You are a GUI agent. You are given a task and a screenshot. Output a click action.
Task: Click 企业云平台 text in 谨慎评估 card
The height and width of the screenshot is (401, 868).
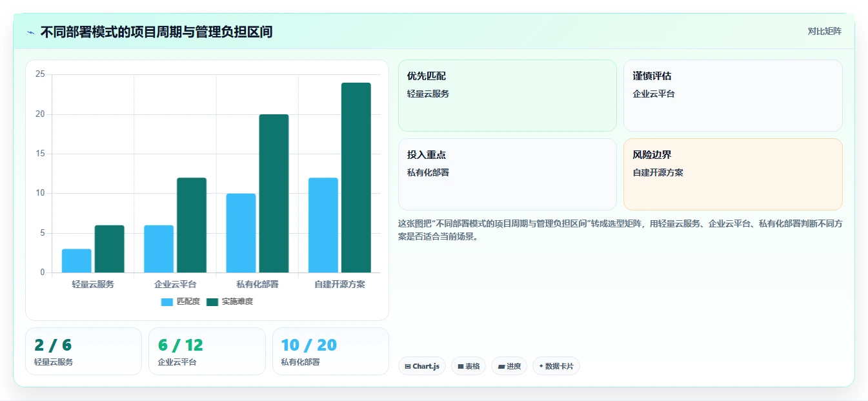pos(654,94)
